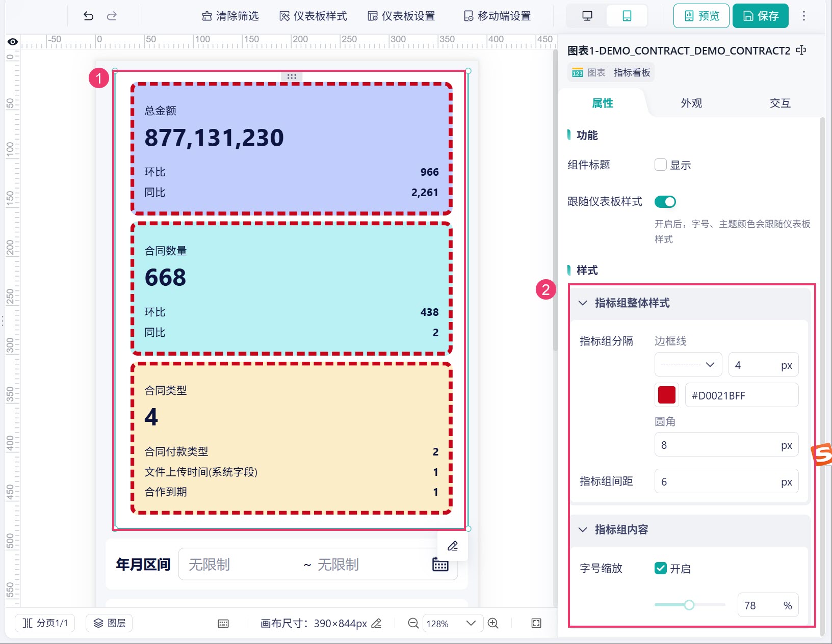Screen dimensions: 832x644
Task: Click the redo arrow icon
Action: pos(112,16)
